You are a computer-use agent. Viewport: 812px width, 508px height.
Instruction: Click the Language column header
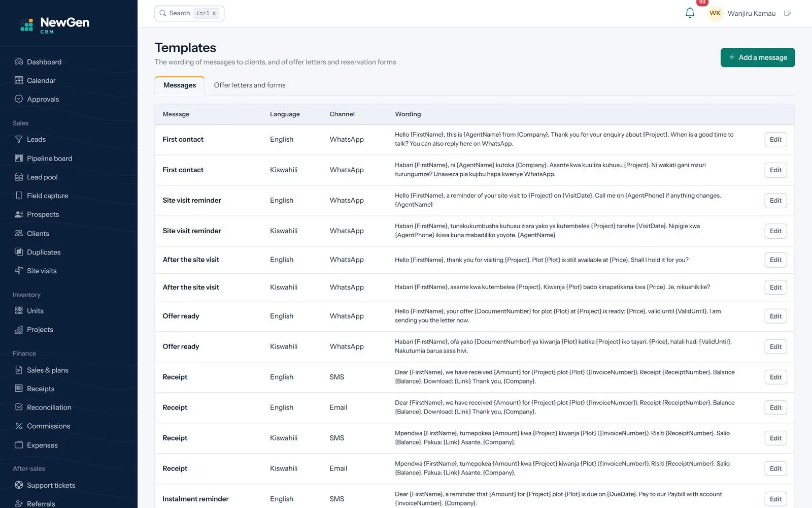pos(285,114)
